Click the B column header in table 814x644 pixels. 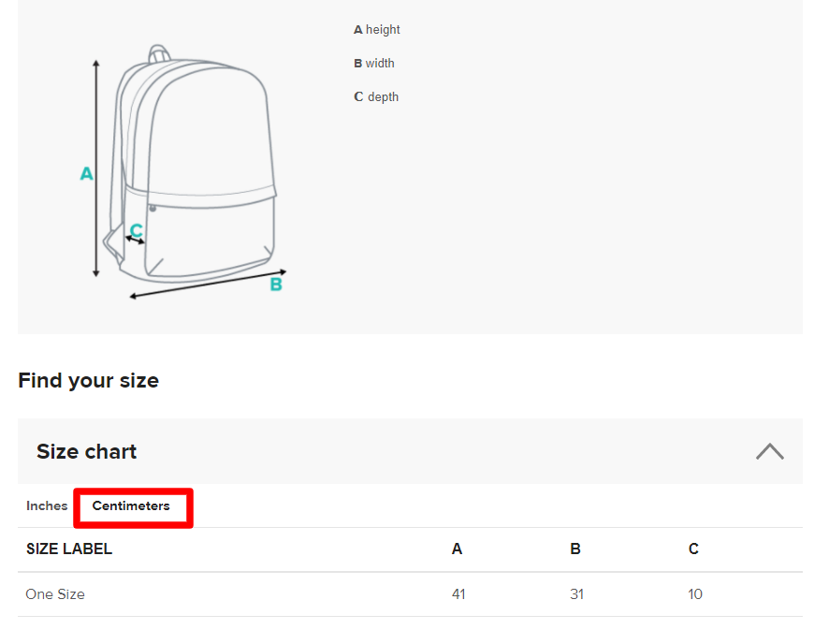pos(575,549)
